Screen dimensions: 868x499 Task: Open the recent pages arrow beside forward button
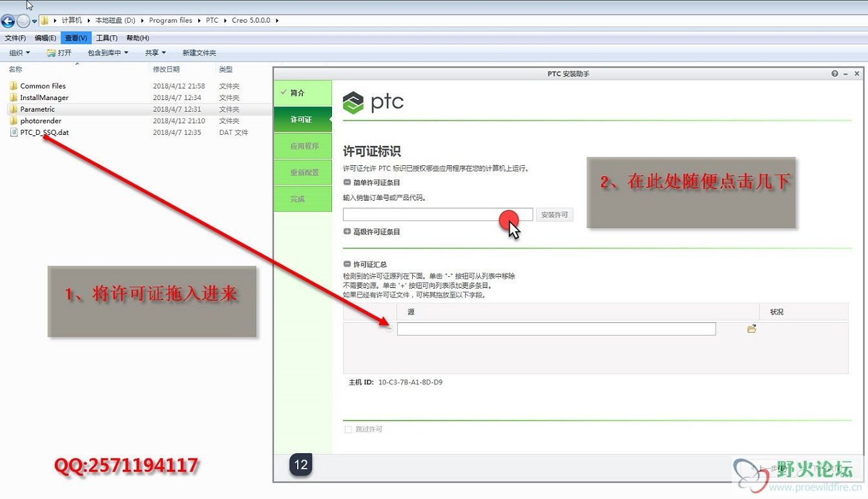34,21
